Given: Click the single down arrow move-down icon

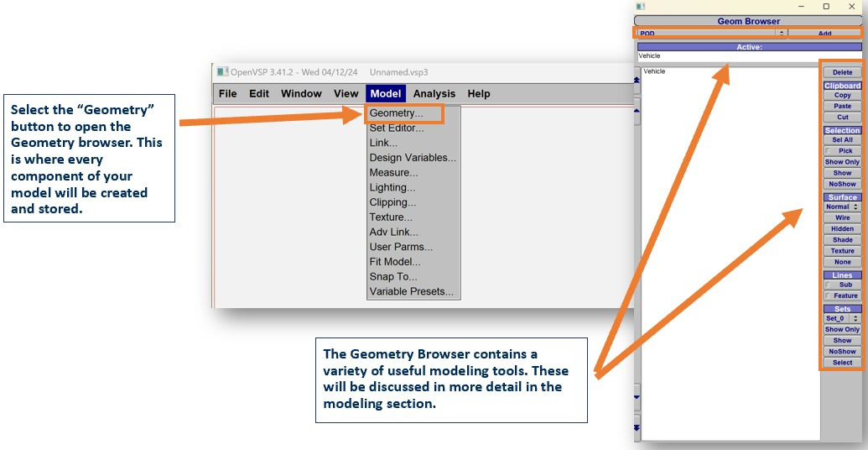Looking at the screenshot, I should [x=637, y=397].
